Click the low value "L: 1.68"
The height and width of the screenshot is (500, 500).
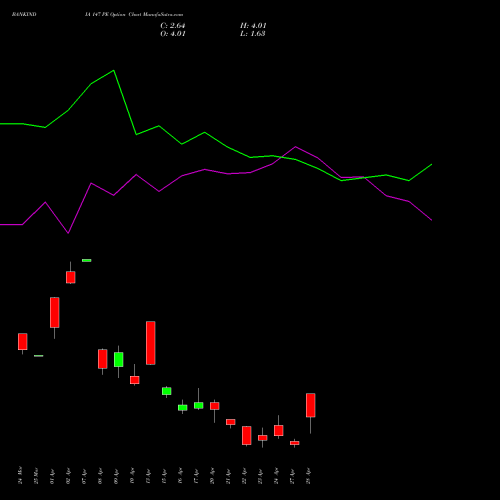pos(253,34)
